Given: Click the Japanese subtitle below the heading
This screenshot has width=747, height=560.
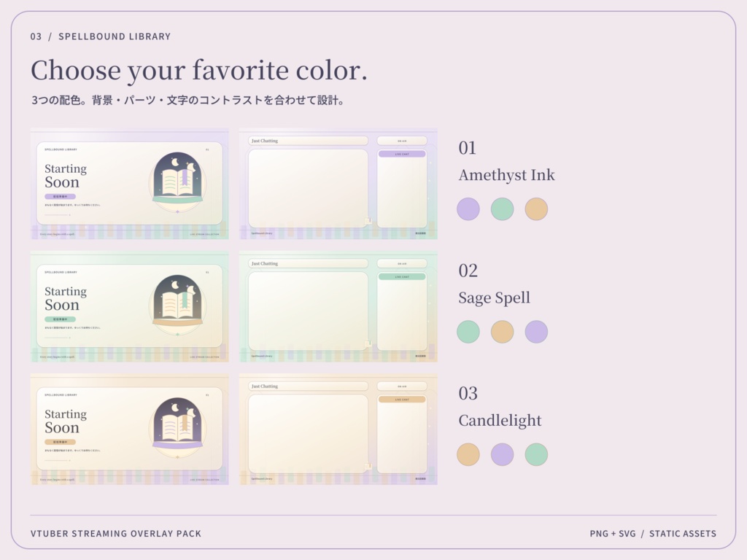Looking at the screenshot, I should point(188,100).
